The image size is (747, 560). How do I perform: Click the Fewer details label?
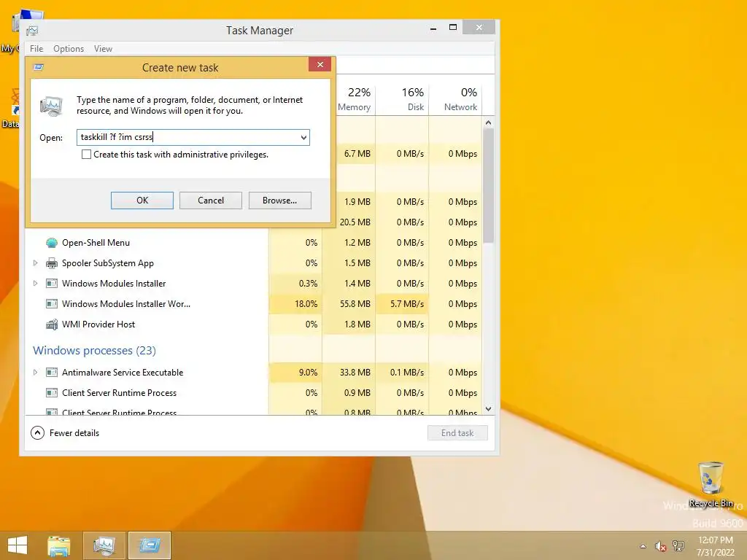pos(74,433)
